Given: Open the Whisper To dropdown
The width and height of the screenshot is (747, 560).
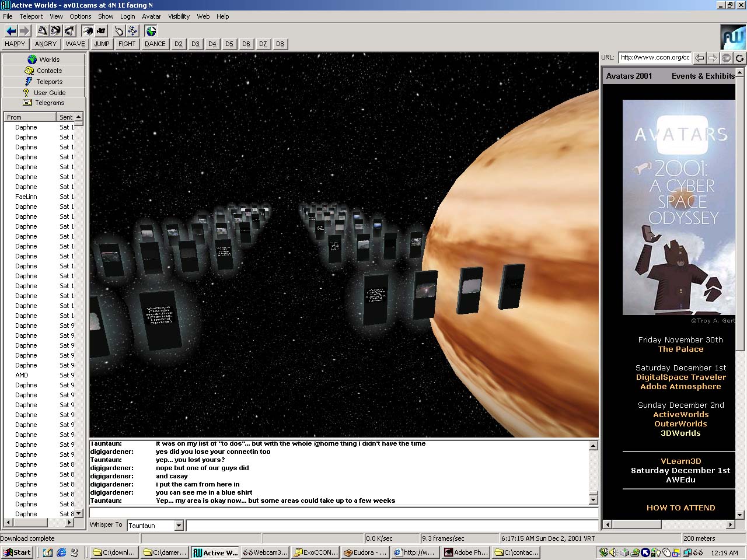Looking at the screenshot, I should [x=179, y=526].
